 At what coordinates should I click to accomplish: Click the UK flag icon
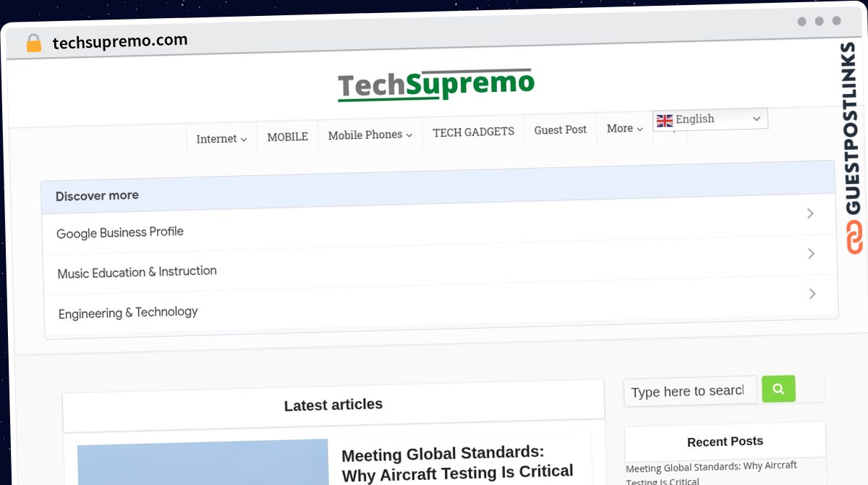click(x=665, y=121)
